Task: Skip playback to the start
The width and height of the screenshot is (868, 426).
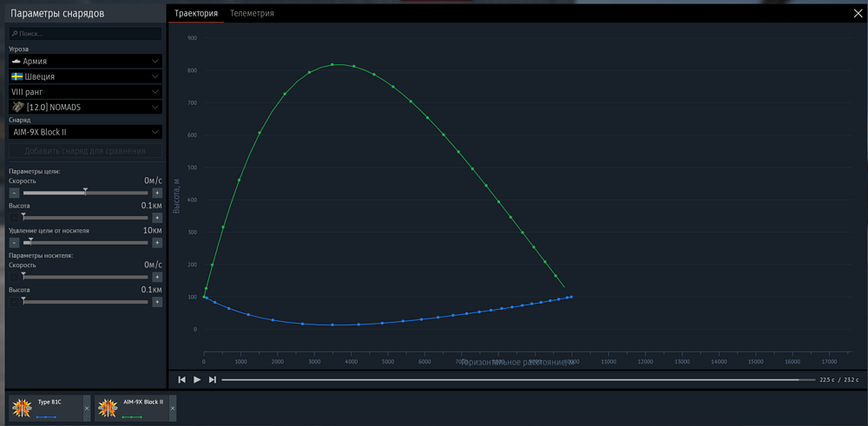Action: 181,379
